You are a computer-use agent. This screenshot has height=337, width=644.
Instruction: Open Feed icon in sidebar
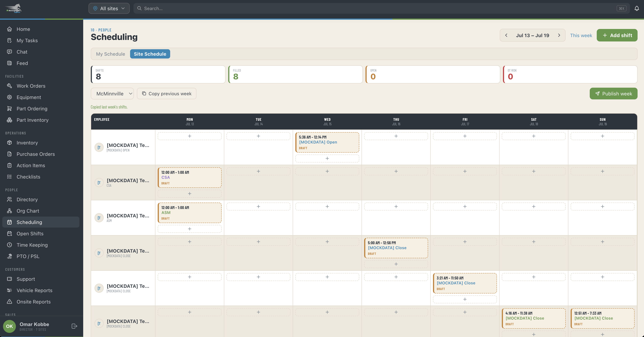(9, 63)
